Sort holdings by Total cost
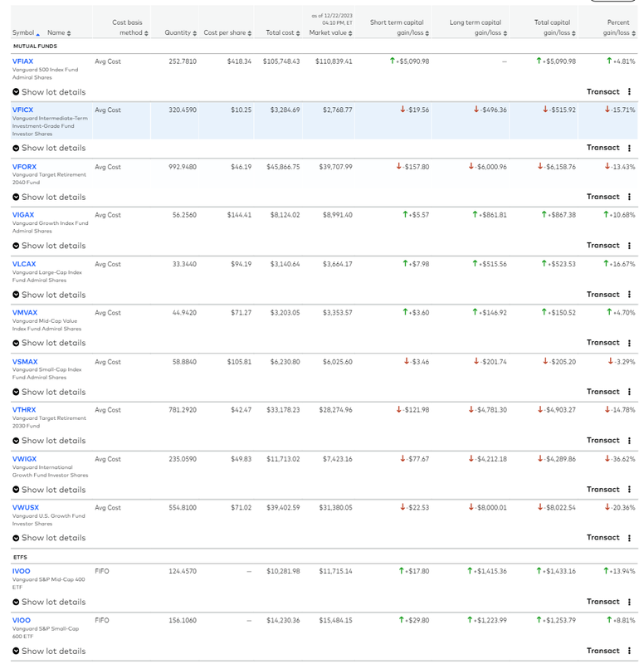This screenshot has height=664, width=644. coord(283,32)
